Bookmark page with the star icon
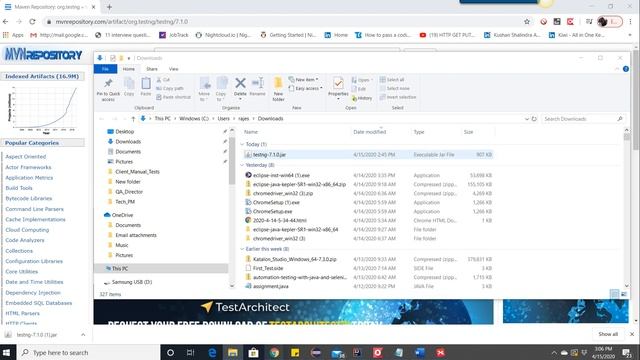The width and height of the screenshot is (640, 360). point(527,22)
